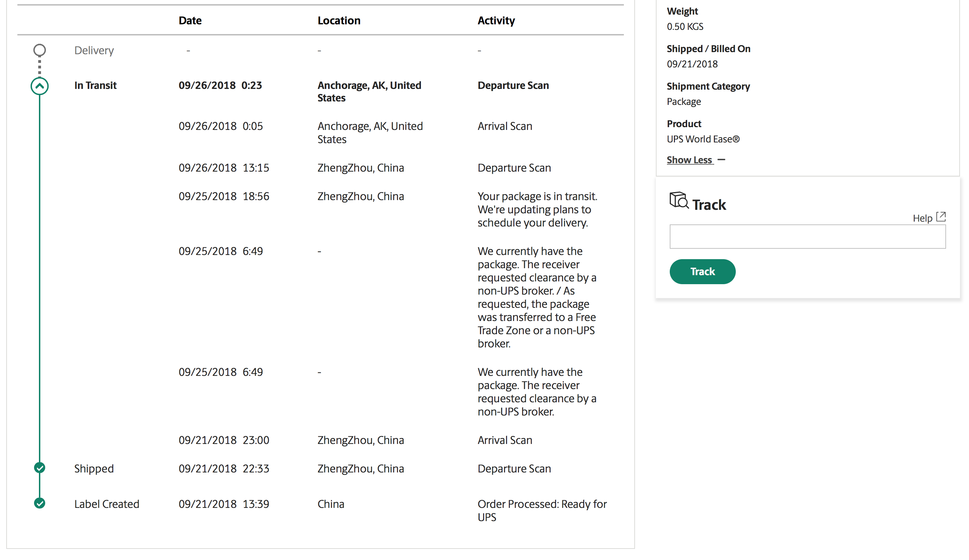
Task: Click the UPS World Ease product value
Action: click(703, 139)
